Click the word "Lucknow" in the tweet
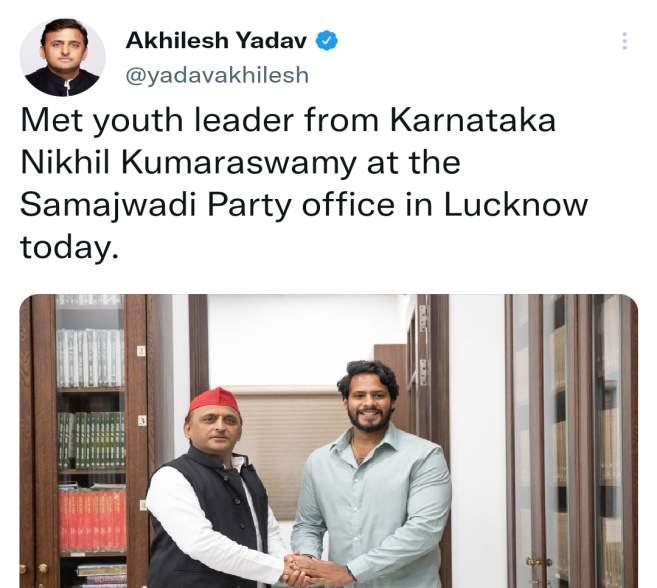Screen dimensions: 657x588 point(516,205)
